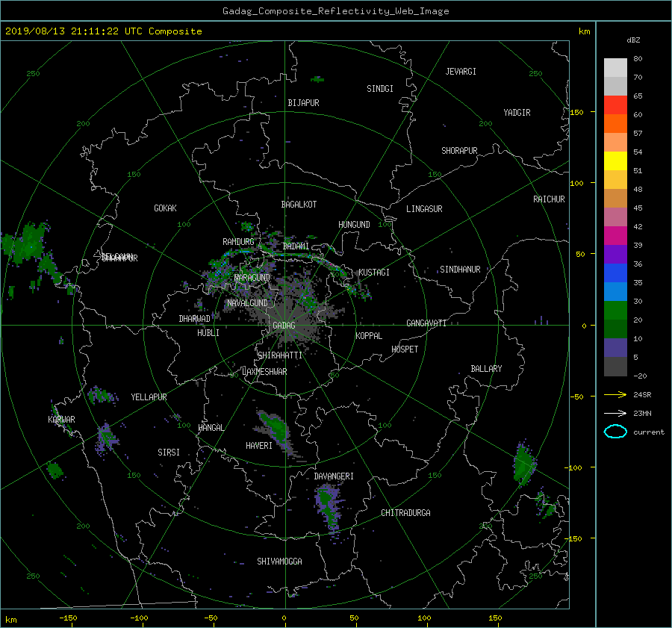Screen dimensions: 672x628
Task: Click the JEVARGI town label
Action: click(x=461, y=72)
